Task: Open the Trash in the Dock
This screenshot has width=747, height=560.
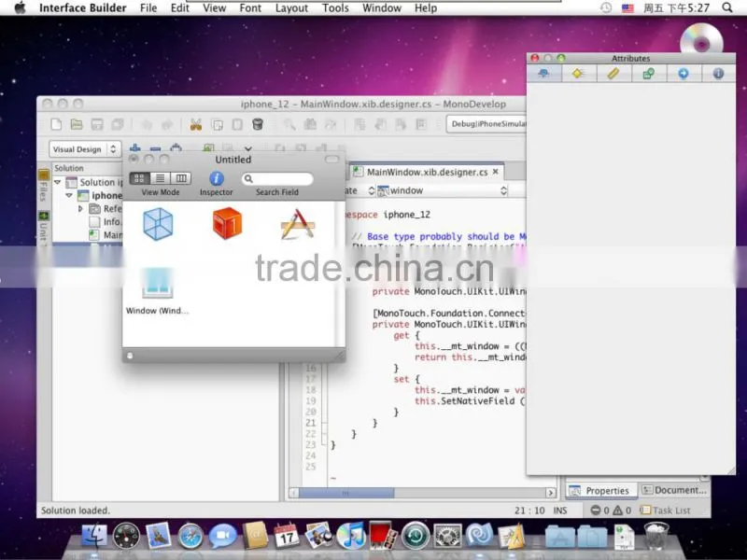Action: 656,536
